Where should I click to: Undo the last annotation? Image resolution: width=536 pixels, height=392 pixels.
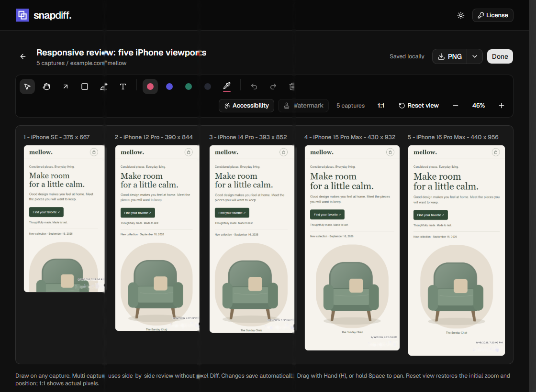[254, 87]
